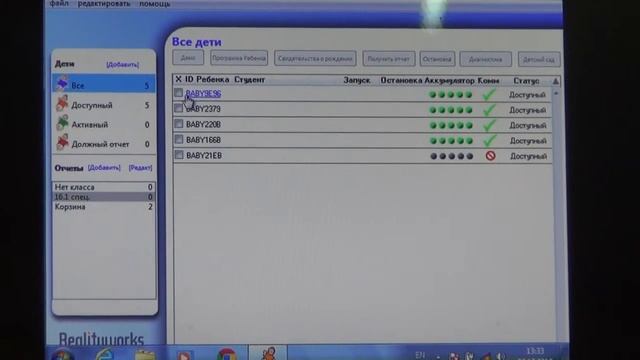Open the BABY3E96 link

[x=203, y=93]
